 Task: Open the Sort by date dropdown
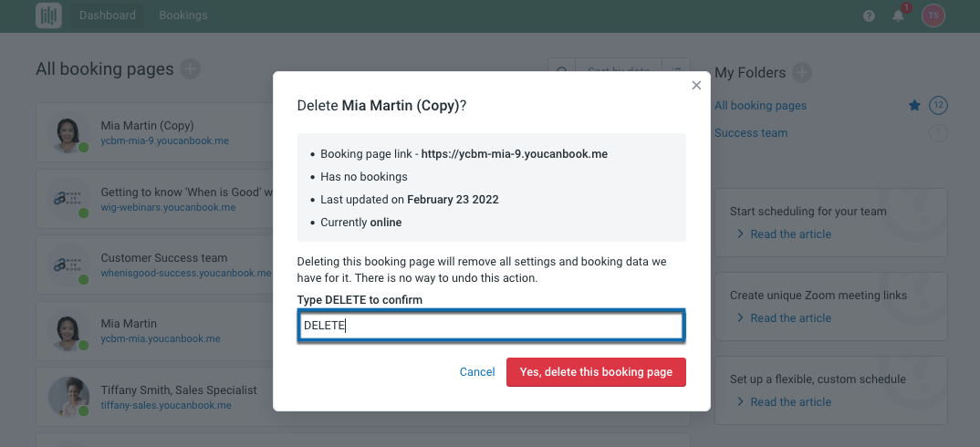coord(619,71)
